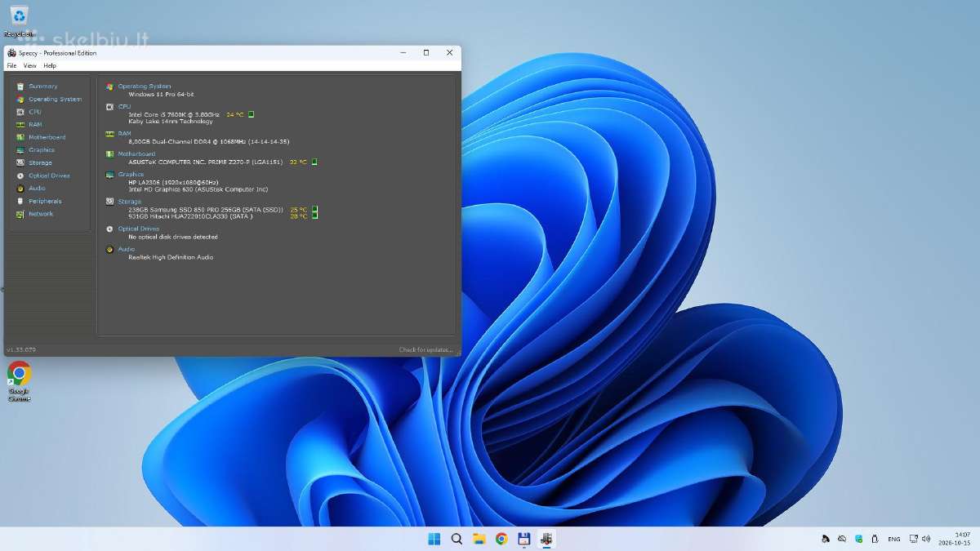
Task: Click '238GB Samsung SSD 850 PRO' line
Action: [206, 210]
